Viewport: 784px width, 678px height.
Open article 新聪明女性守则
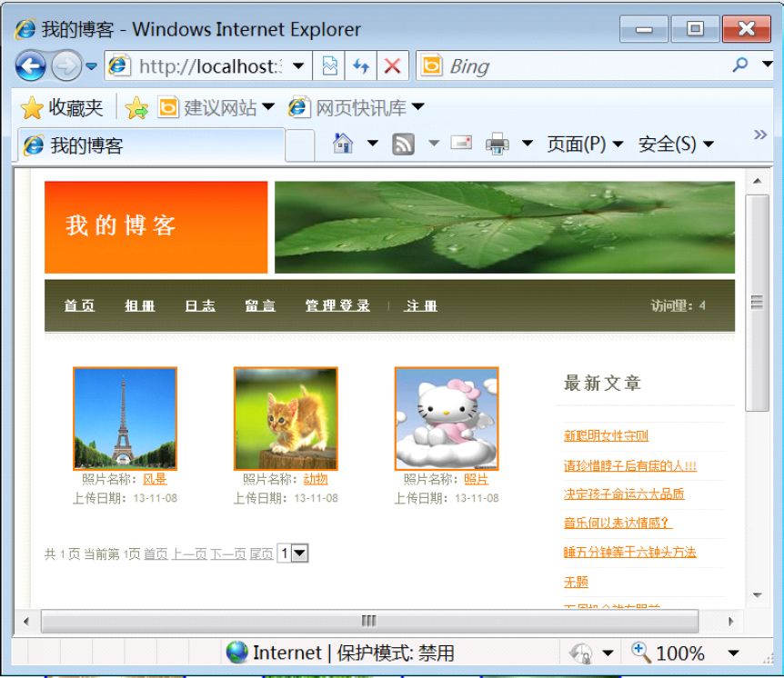click(x=606, y=435)
